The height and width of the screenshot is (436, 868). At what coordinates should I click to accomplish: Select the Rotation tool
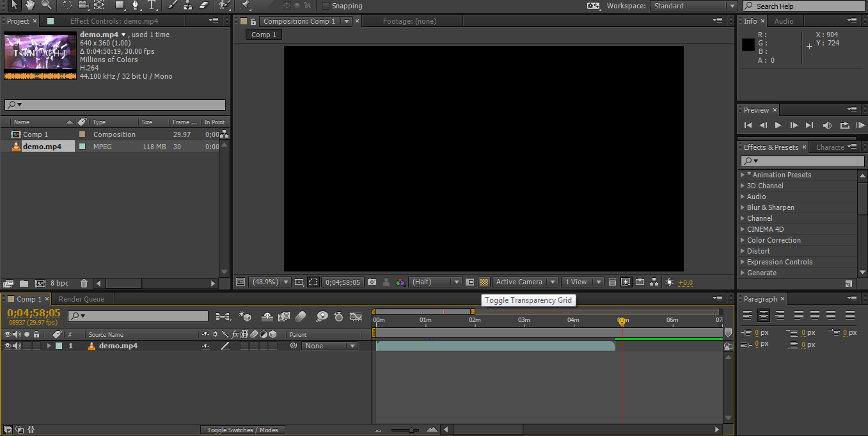coord(67,5)
